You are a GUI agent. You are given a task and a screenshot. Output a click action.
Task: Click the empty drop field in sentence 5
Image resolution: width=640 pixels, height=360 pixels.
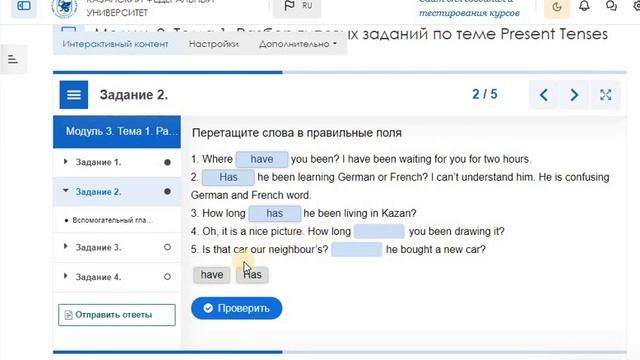pyautogui.click(x=357, y=249)
